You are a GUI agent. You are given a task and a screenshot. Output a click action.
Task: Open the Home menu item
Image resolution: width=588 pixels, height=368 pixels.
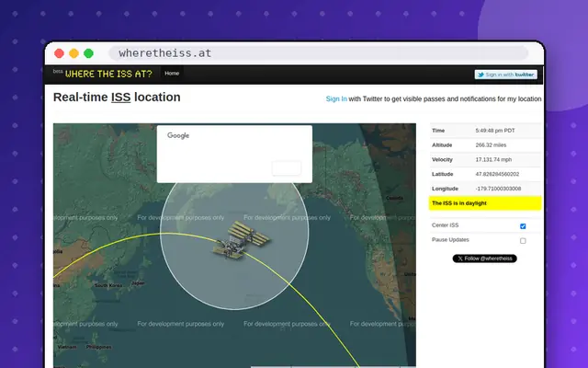[172, 74]
